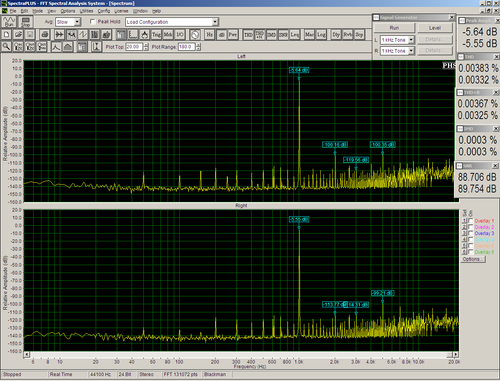Open the Mode menu
The height and width of the screenshot is (381, 500).
pos(37,11)
